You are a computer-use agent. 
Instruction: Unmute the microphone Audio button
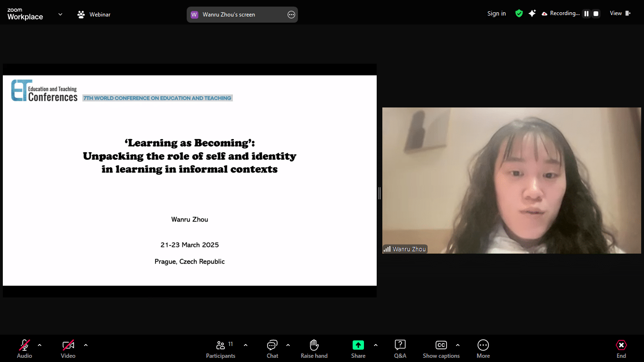[x=25, y=349]
